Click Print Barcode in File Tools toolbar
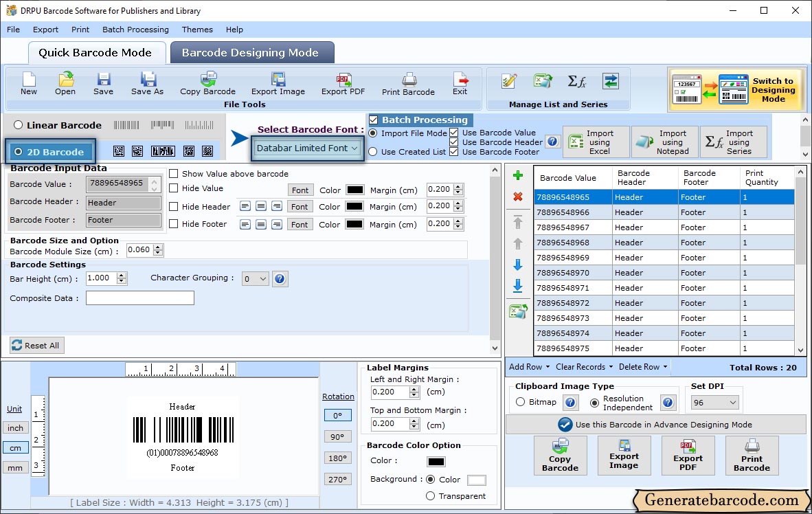Image resolution: width=812 pixels, height=514 pixels. tap(408, 84)
